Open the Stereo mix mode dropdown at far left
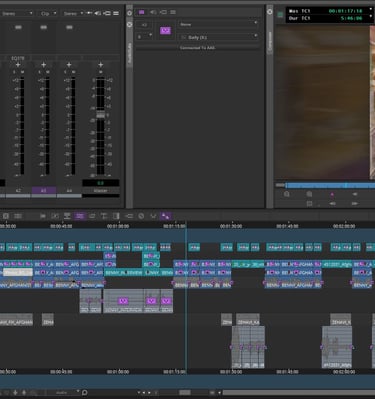Image resolution: width=375 pixels, height=399 pixels. pyautogui.click(x=17, y=13)
